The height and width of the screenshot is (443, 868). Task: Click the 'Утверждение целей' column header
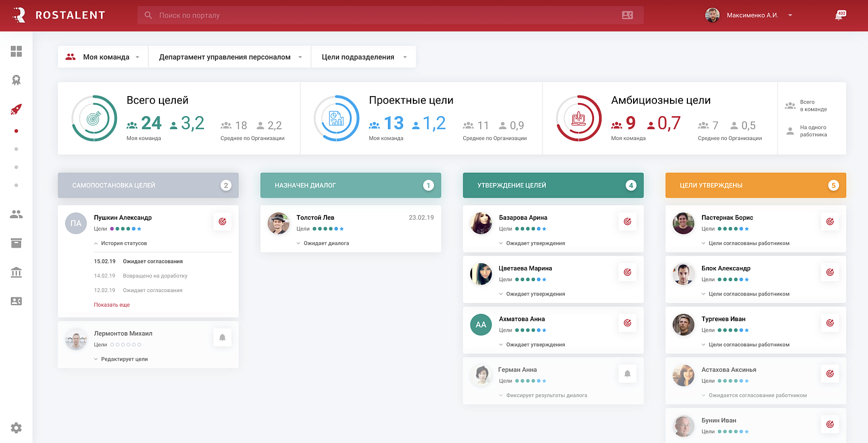tap(553, 185)
